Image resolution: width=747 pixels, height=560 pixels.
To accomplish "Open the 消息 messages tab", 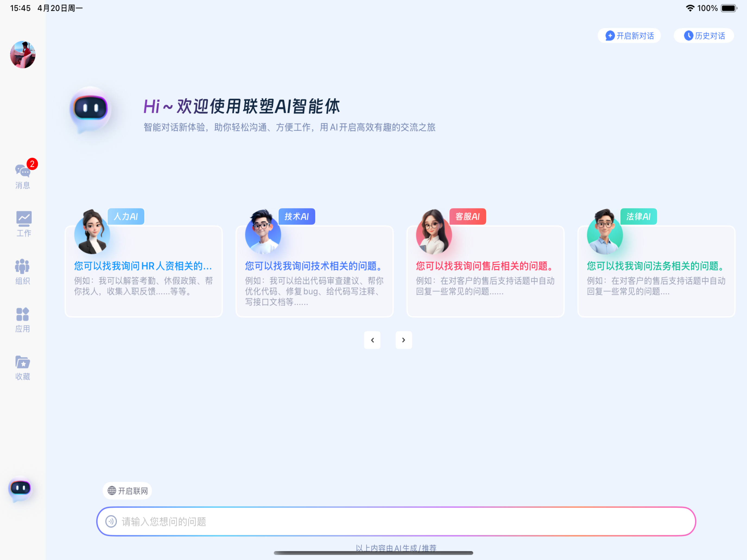I will 23,177.
